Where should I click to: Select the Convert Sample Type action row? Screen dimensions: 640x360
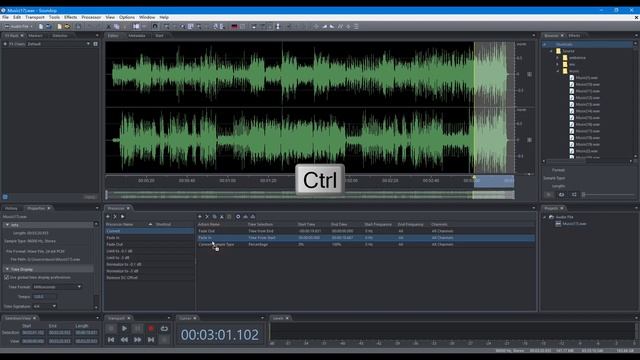[x=366, y=244]
